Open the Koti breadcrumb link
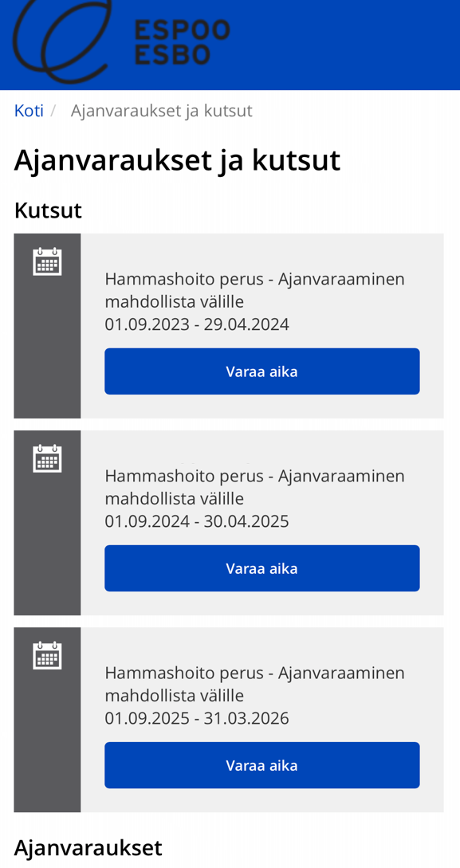460x868 pixels. click(x=29, y=110)
